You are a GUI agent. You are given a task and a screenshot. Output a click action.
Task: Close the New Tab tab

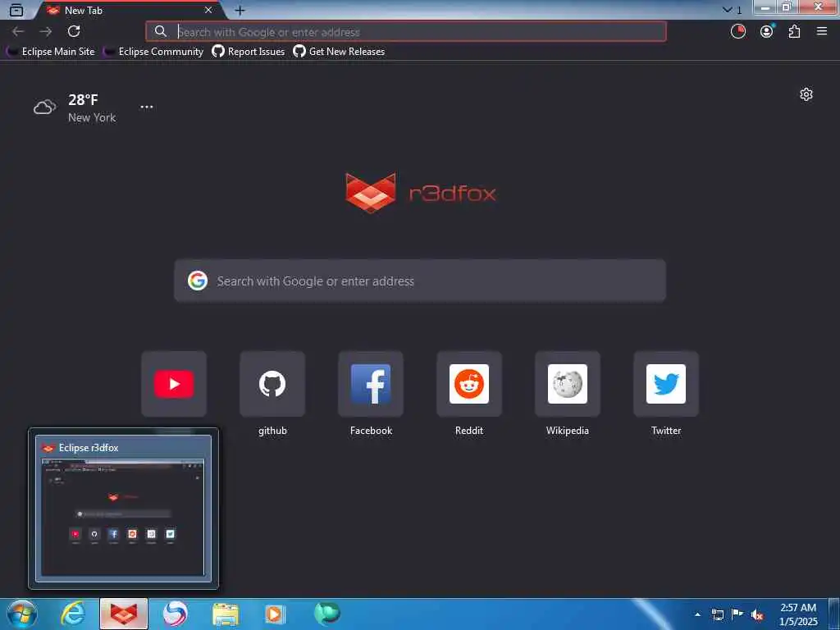click(208, 10)
